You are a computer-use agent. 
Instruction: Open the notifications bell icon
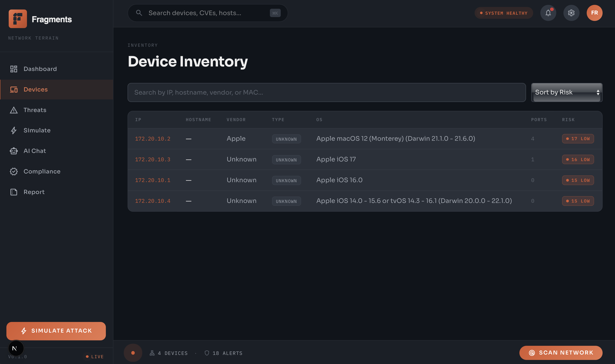click(548, 13)
